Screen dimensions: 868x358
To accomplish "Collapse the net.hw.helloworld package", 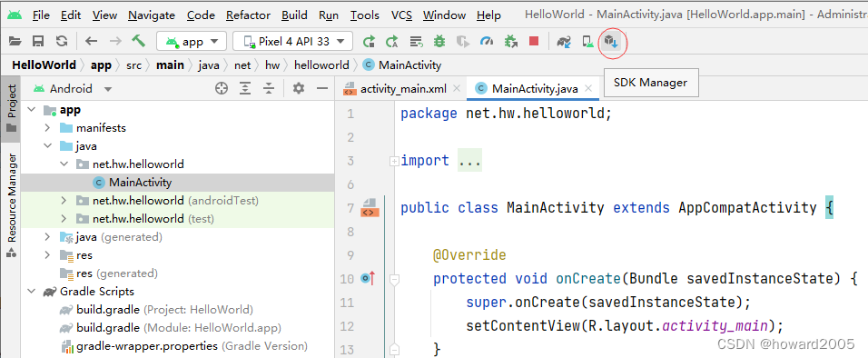I will [64, 164].
